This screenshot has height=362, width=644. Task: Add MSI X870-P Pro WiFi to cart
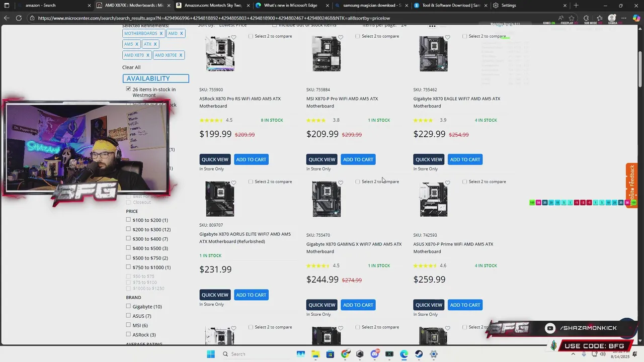point(358,159)
